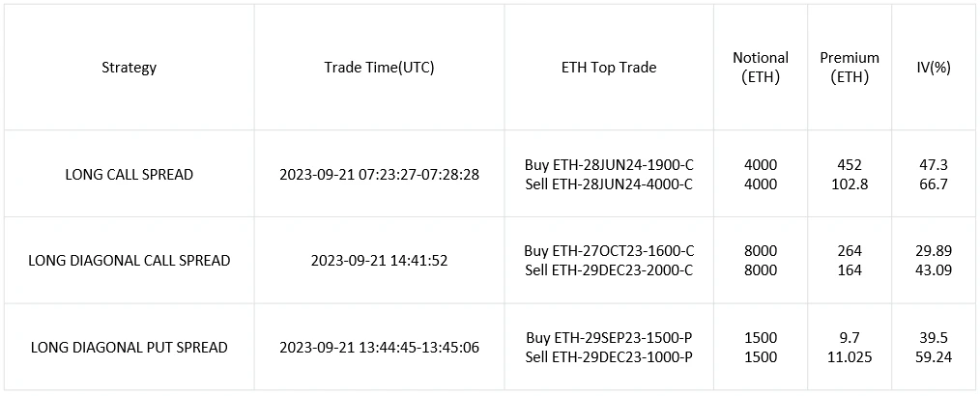The image size is (980, 396).
Task: Click the IV(%) column header
Action: [x=933, y=68]
